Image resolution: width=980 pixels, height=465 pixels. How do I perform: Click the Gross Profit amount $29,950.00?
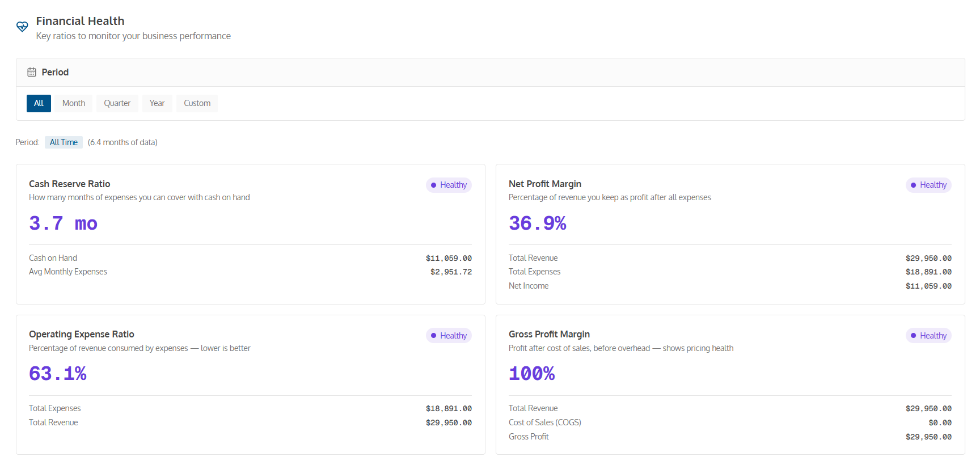pyautogui.click(x=928, y=437)
